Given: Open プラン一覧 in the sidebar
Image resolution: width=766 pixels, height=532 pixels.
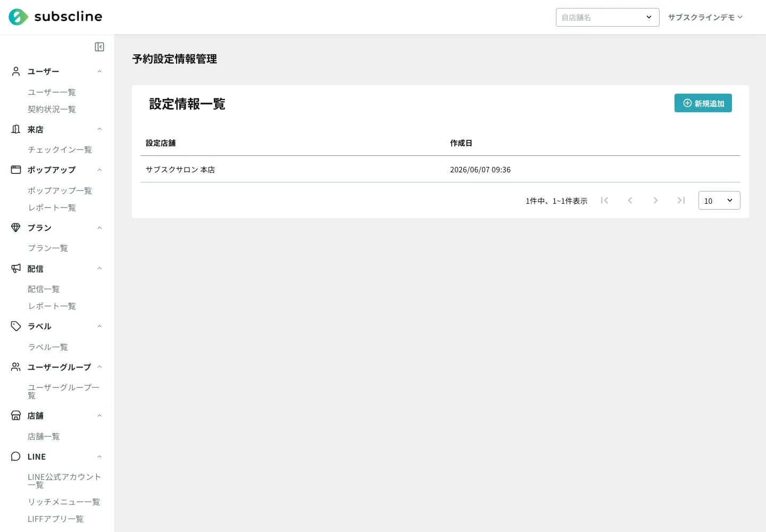Looking at the screenshot, I should tap(48, 248).
